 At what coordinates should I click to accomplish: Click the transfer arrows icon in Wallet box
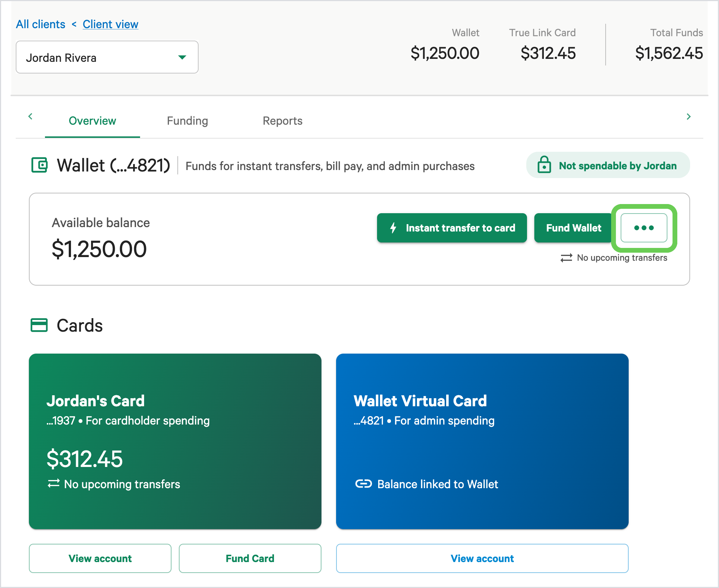tap(566, 258)
